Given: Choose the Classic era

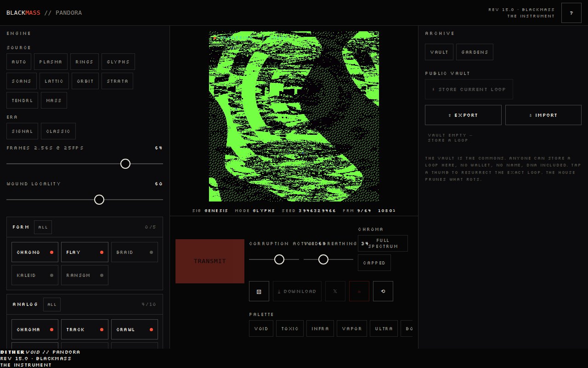Looking at the screenshot, I should click(x=58, y=131).
